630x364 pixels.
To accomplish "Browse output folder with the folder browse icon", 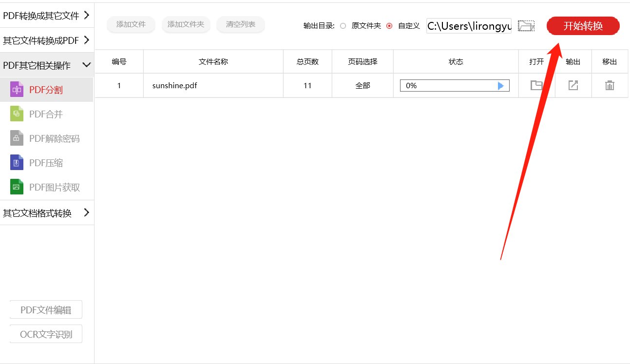I will (526, 26).
